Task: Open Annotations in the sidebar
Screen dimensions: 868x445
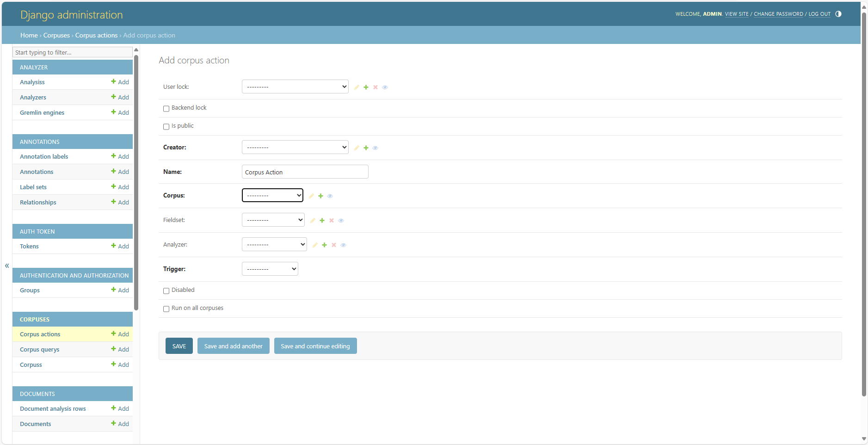Action: [37, 172]
